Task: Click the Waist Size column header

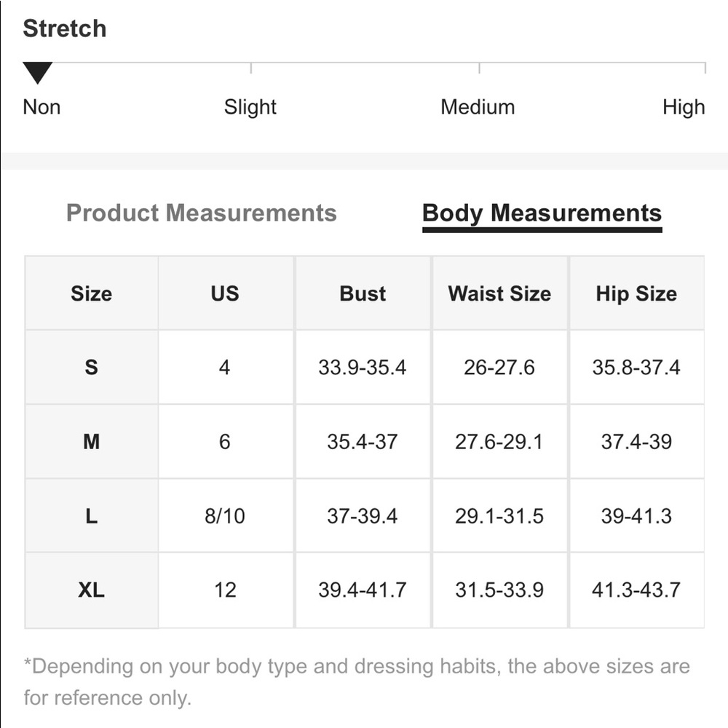Action: [x=499, y=293]
